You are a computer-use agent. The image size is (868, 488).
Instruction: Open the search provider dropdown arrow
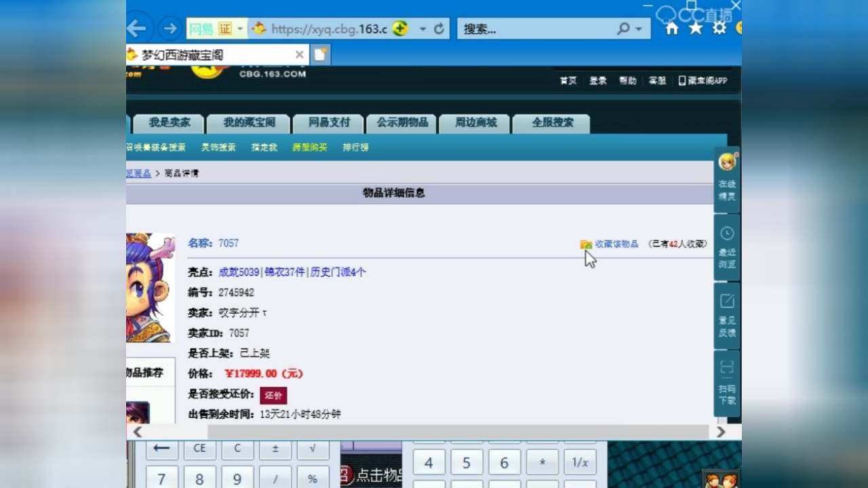[639, 29]
